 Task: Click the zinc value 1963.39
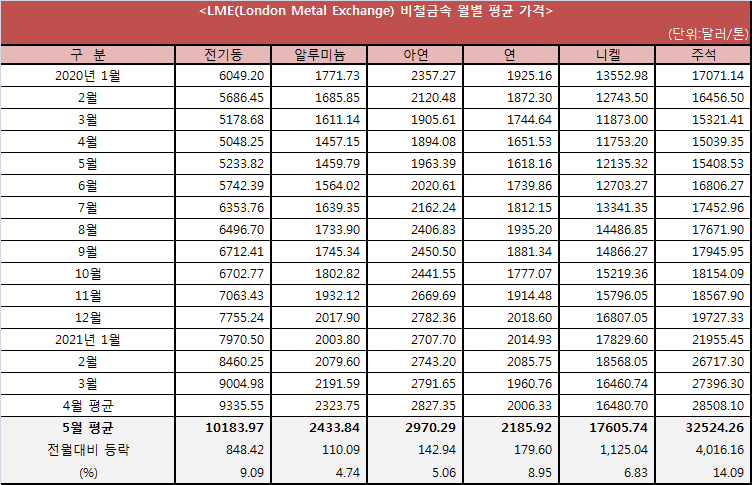[x=433, y=164]
